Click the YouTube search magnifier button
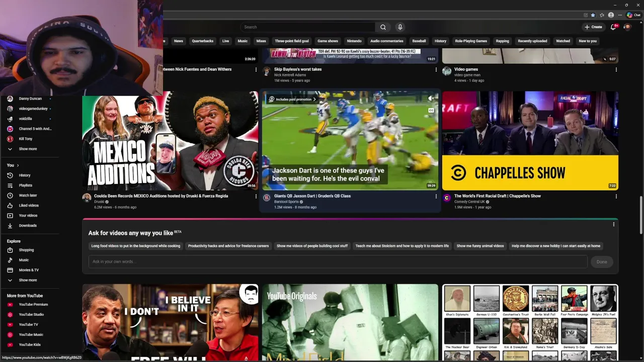This screenshot has height=362, width=644. (383, 27)
